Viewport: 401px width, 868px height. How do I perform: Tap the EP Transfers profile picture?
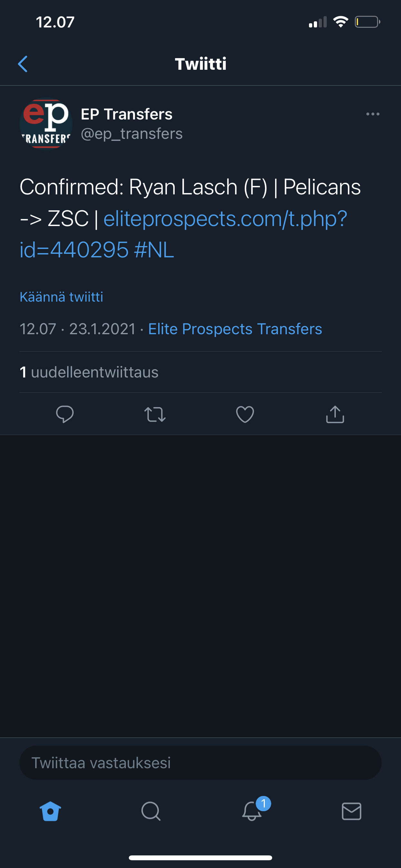(x=46, y=123)
